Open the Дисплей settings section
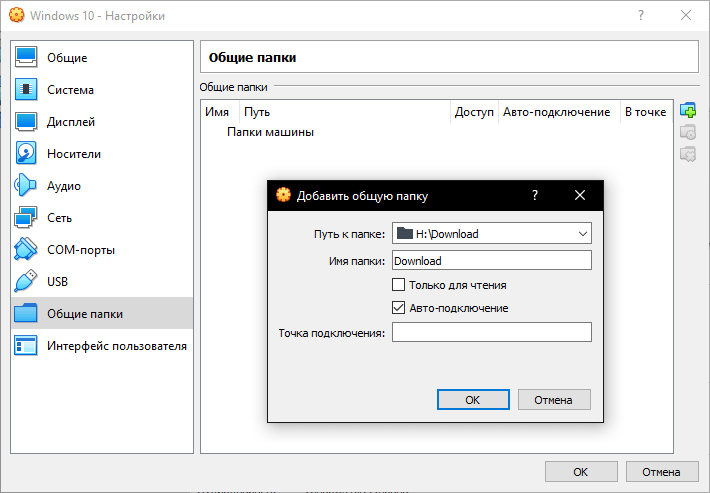710x493 pixels. 102,122
